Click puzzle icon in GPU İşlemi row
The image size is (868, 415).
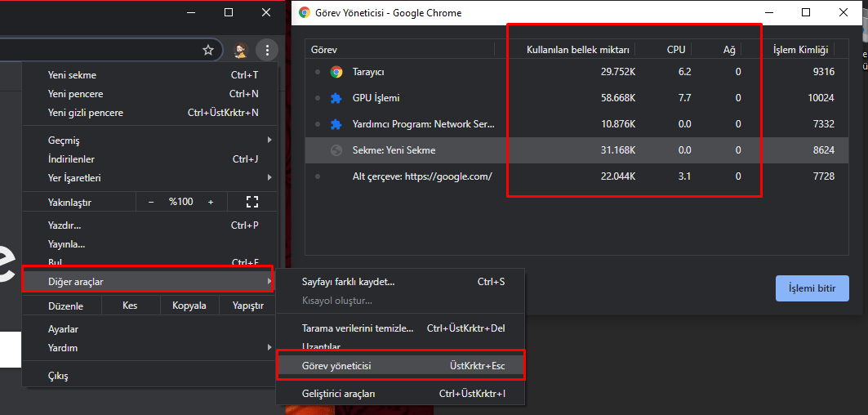pos(336,98)
